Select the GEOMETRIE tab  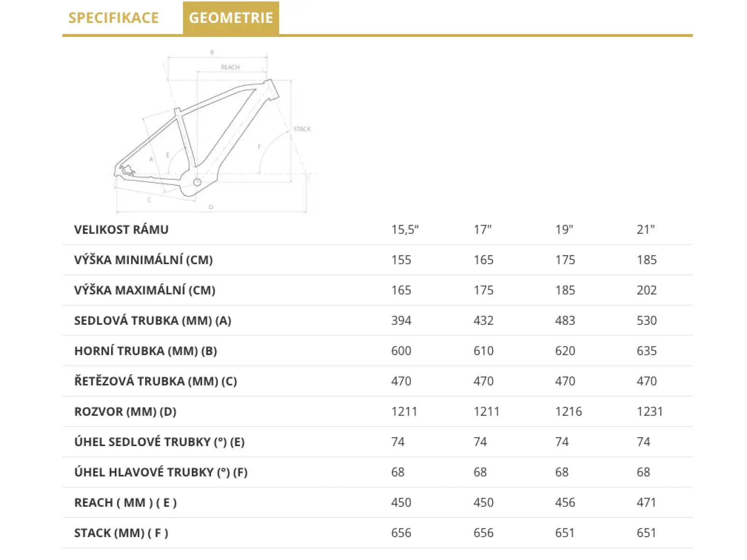click(231, 18)
